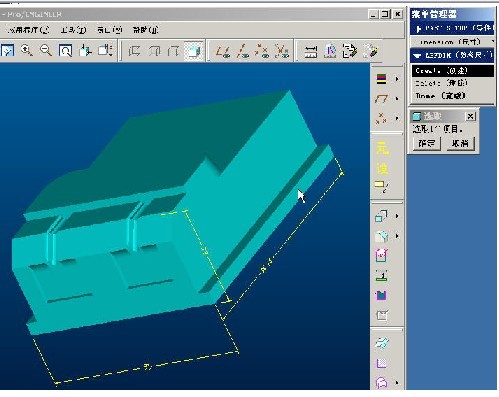Screen dimensions: 499x397
Task: Click the yellow note annotation icon
Action: pos(382,186)
